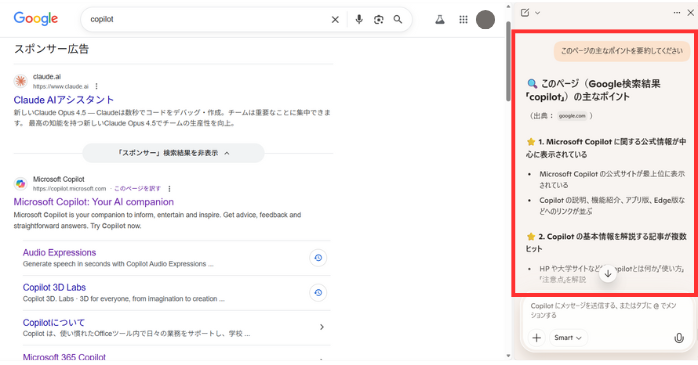Open the Audio Expressions sitelink
Image resolution: width=698 pixels, height=365 pixels.
click(59, 252)
